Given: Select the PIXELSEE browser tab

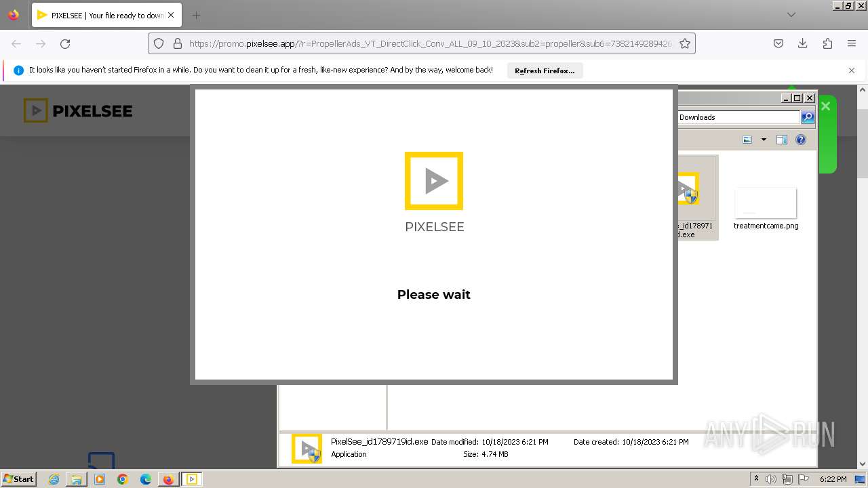Looking at the screenshot, I should (x=106, y=15).
